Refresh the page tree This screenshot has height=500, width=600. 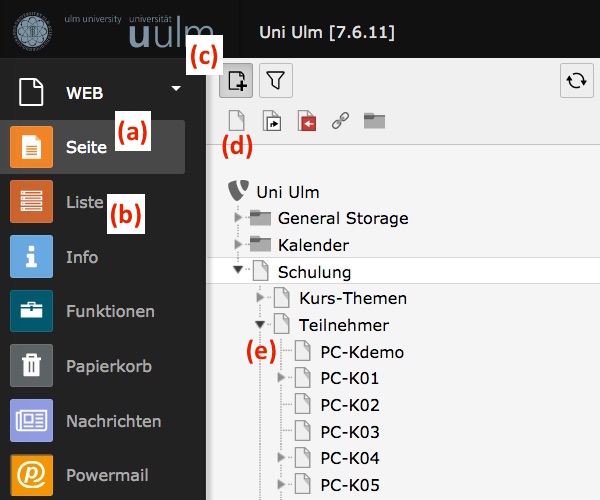576,81
